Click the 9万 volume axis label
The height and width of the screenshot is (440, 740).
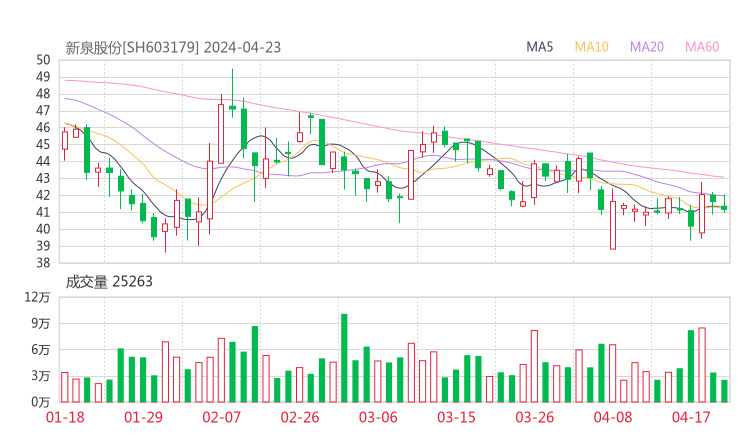pyautogui.click(x=41, y=324)
